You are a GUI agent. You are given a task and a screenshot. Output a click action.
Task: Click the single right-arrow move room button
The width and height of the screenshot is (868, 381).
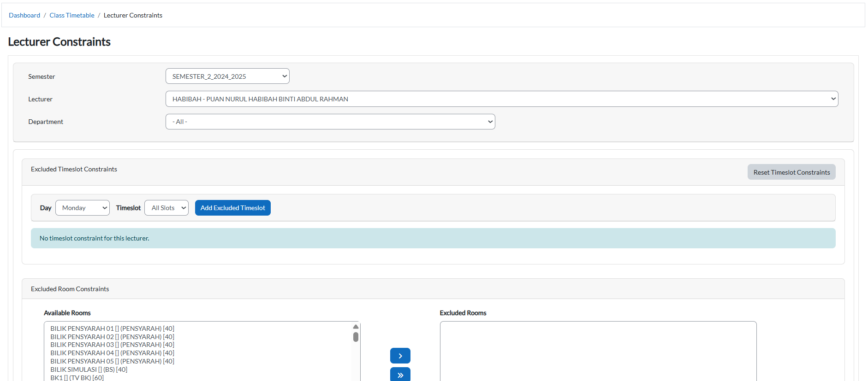point(400,356)
